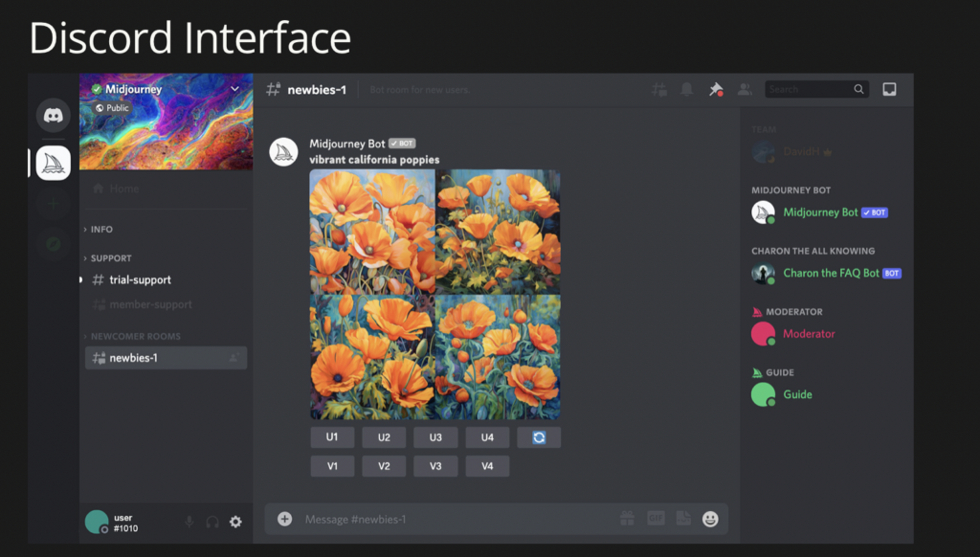Screen dimensions: 980x557
Task: Click the U4 upscale button
Action: (x=487, y=437)
